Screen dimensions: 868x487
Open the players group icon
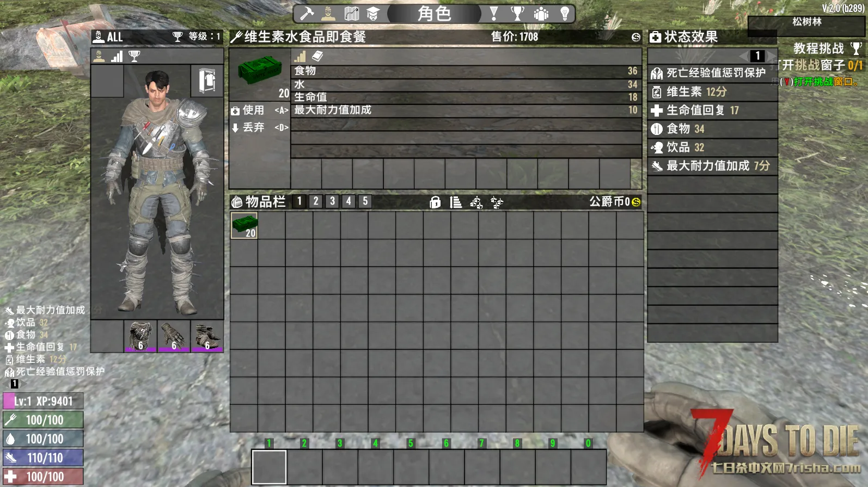541,14
